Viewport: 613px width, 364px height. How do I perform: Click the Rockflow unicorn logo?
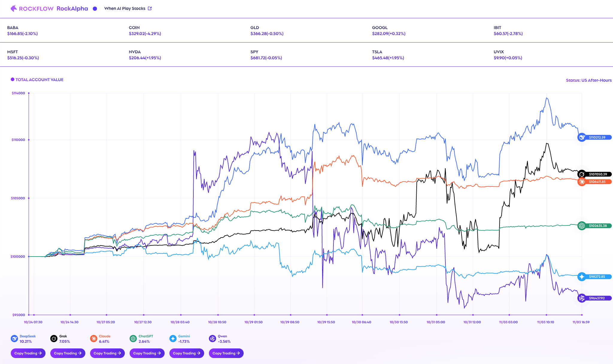[x=14, y=8]
